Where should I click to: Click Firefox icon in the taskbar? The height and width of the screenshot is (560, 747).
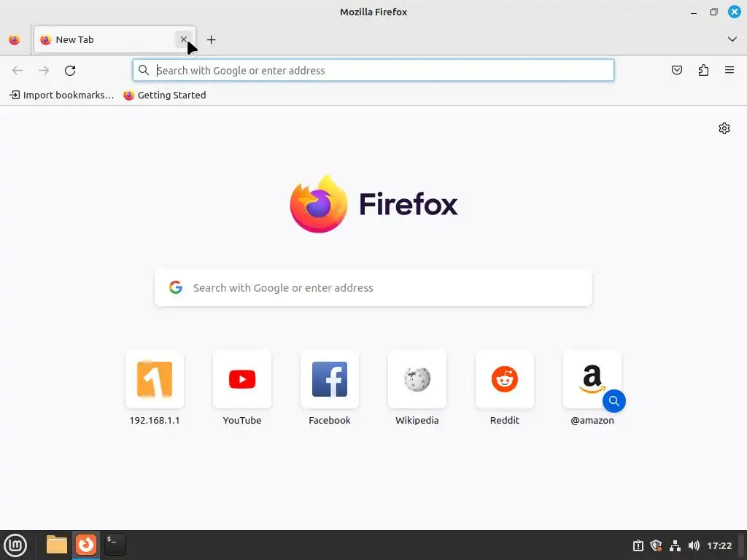coord(86,545)
